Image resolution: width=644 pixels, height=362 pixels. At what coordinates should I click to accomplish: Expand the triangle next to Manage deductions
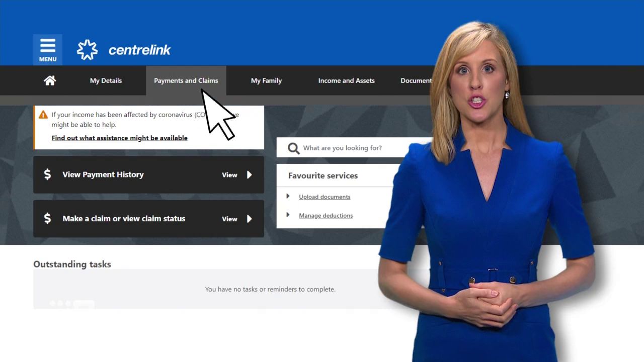click(x=288, y=215)
